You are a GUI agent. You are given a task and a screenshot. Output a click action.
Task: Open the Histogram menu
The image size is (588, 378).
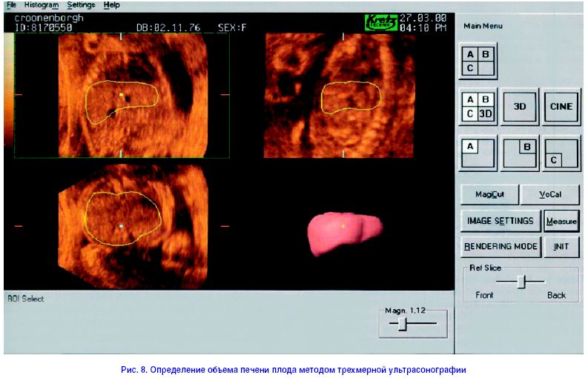click(40, 5)
